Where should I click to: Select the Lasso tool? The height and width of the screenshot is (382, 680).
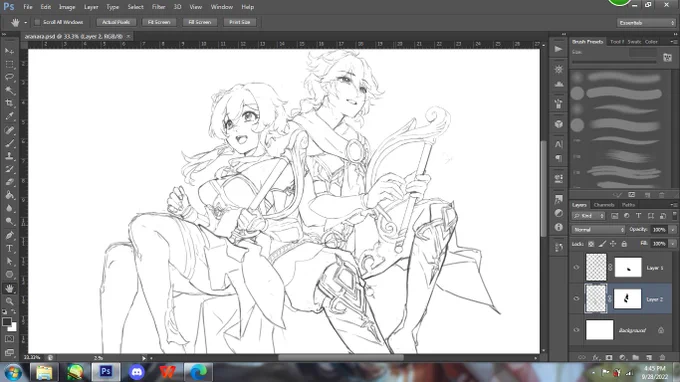coord(9,77)
